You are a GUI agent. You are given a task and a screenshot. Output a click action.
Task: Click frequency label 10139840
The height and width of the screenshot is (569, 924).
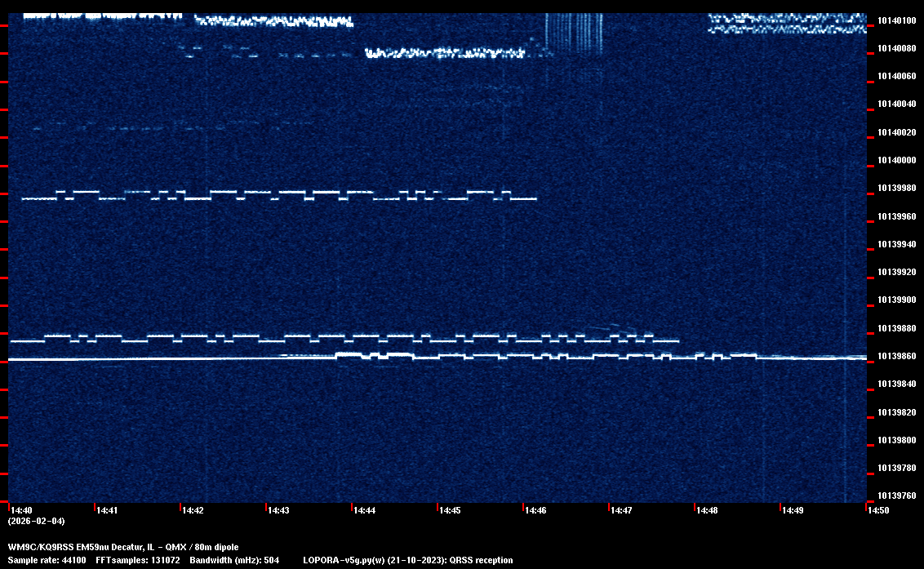pos(897,384)
